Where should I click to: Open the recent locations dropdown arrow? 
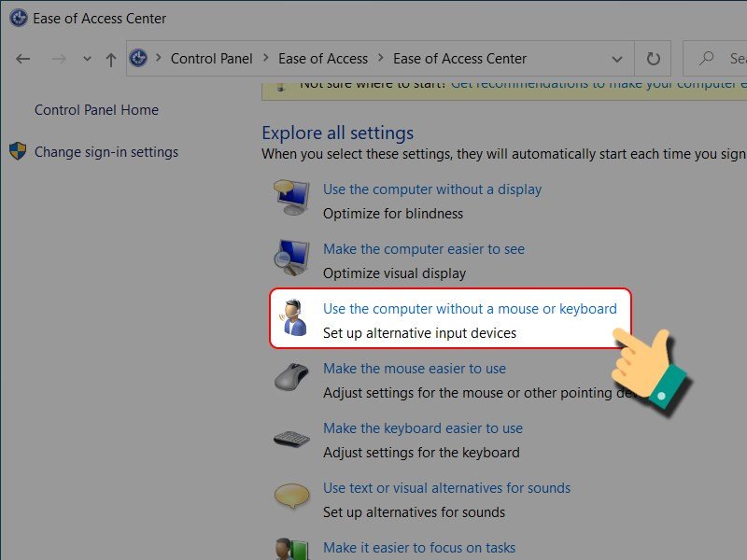(87, 59)
